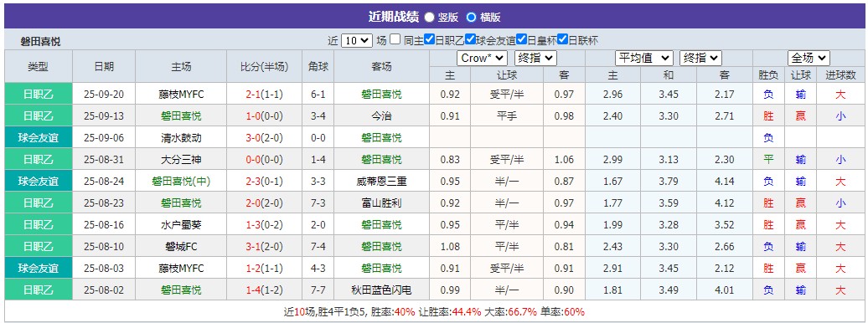Screen dimensions: 868x323
Task: Click 藤枝MYFC in the 25-09-20 row
Action: click(x=181, y=95)
